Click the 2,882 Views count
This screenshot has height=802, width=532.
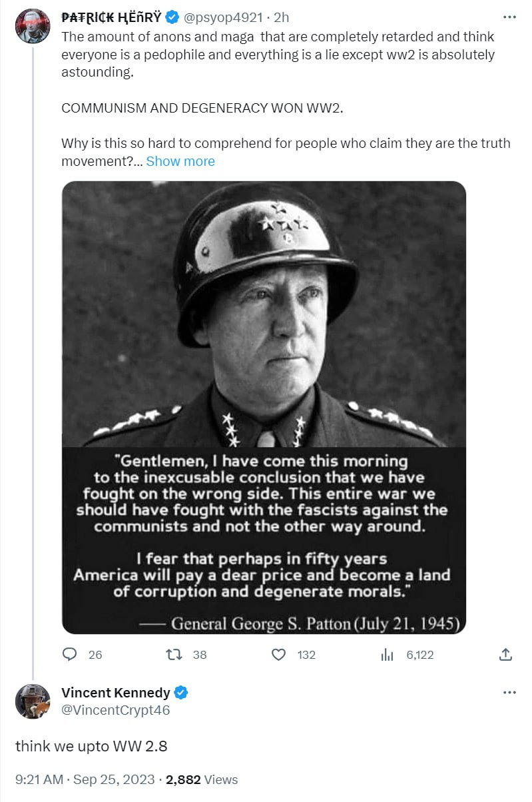(x=202, y=779)
